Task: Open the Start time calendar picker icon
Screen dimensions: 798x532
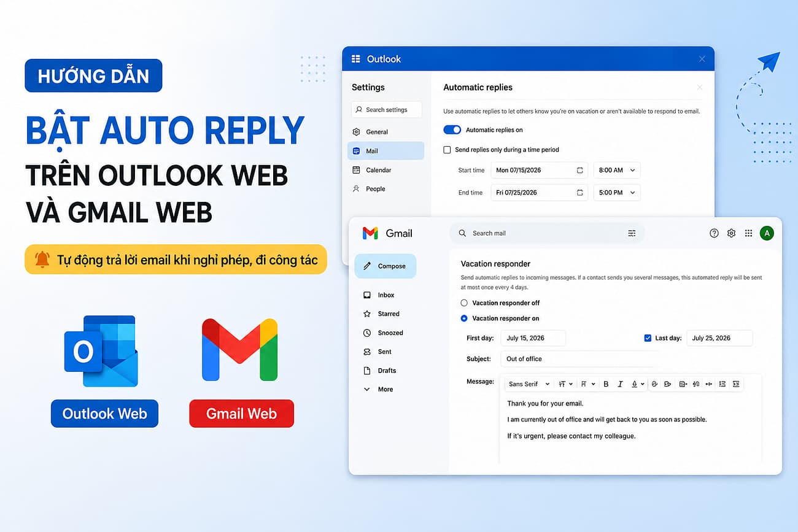Action: pyautogui.click(x=579, y=170)
